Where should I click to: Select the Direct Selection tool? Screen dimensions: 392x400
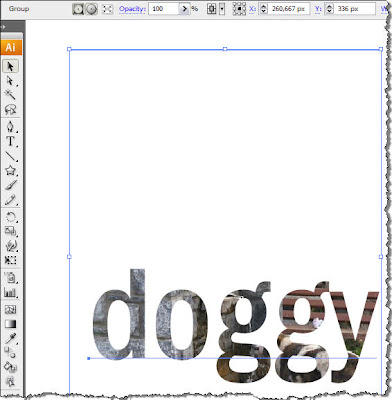click(x=10, y=81)
